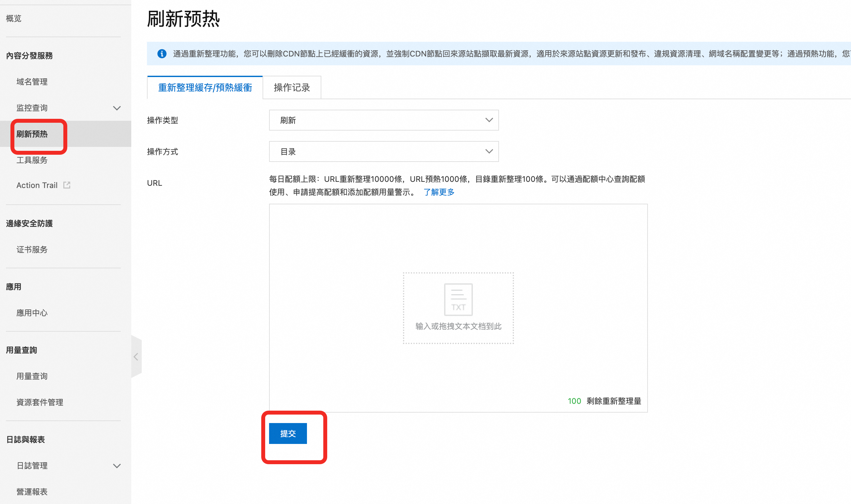Expand the 日誌管理 sidebar section

pos(117,465)
